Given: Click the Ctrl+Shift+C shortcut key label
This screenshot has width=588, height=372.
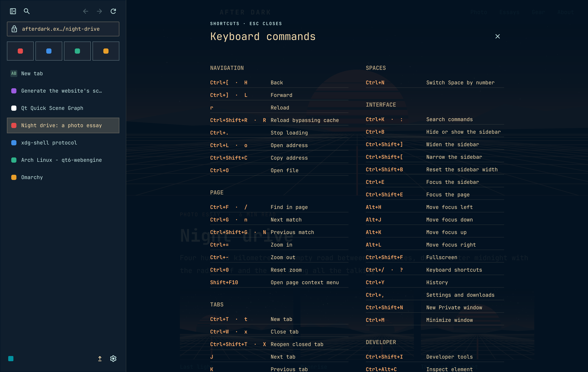Looking at the screenshot, I should 228,158.
